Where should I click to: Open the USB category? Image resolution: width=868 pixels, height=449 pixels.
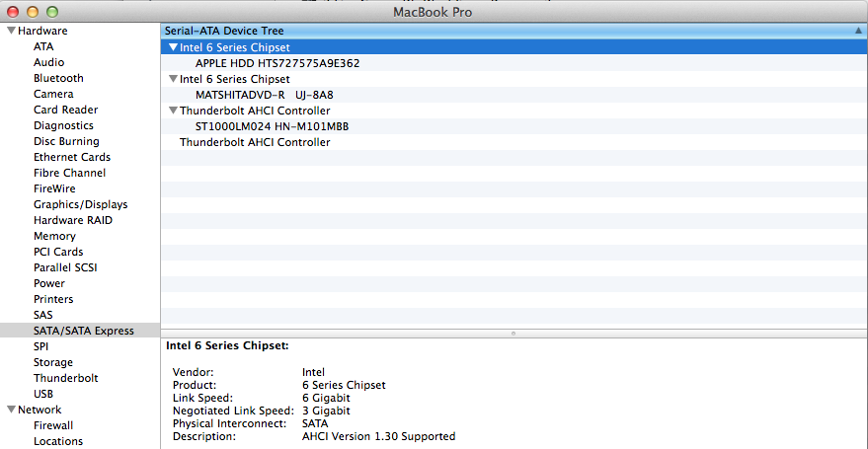[x=43, y=394]
